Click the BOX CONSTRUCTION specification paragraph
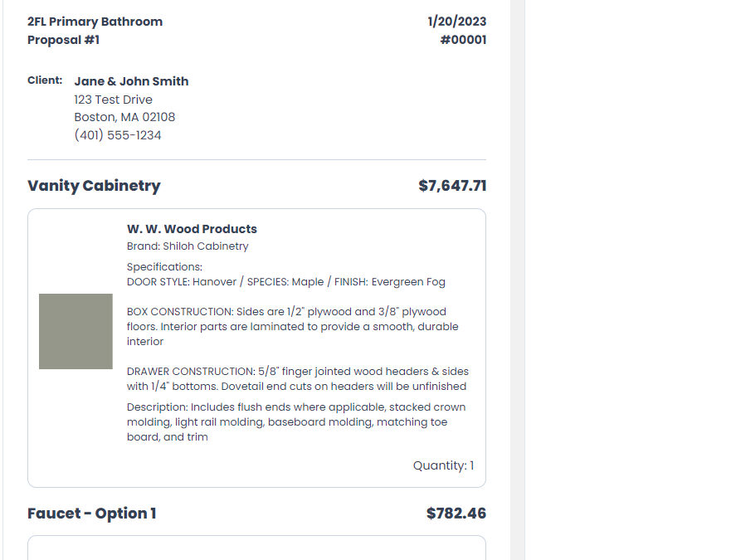736x560 pixels. [x=292, y=327]
